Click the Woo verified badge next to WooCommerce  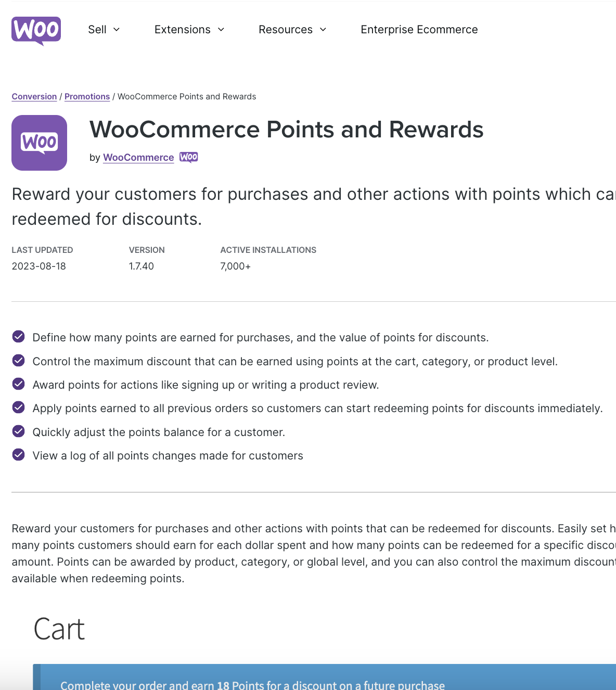coord(188,157)
